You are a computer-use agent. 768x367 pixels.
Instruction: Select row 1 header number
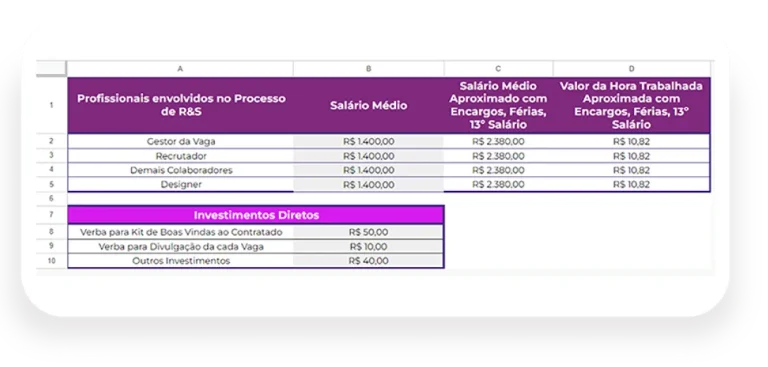51,105
